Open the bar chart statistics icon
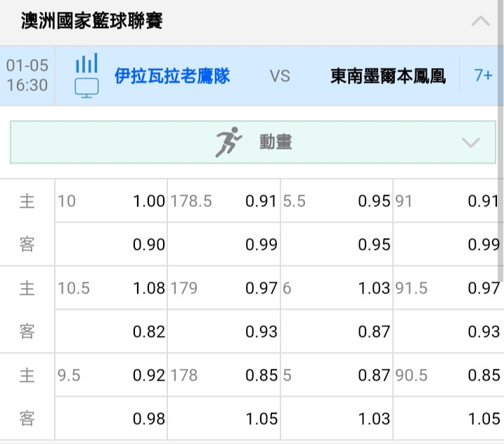This screenshot has width=504, height=444. [x=86, y=63]
